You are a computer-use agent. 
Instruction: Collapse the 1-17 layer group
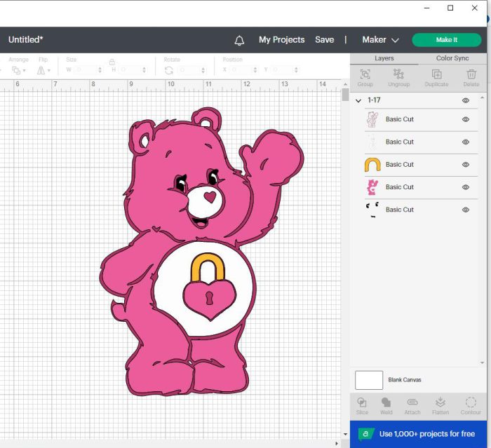click(x=358, y=100)
